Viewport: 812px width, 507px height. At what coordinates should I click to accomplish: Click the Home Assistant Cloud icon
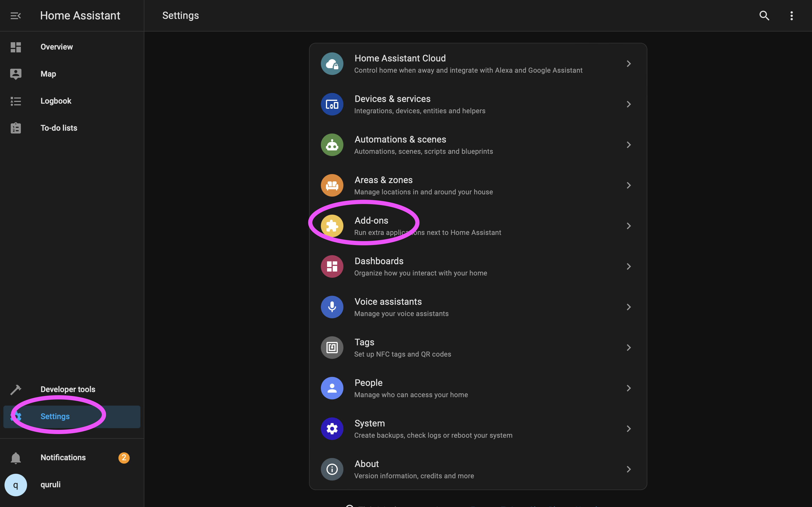332,64
